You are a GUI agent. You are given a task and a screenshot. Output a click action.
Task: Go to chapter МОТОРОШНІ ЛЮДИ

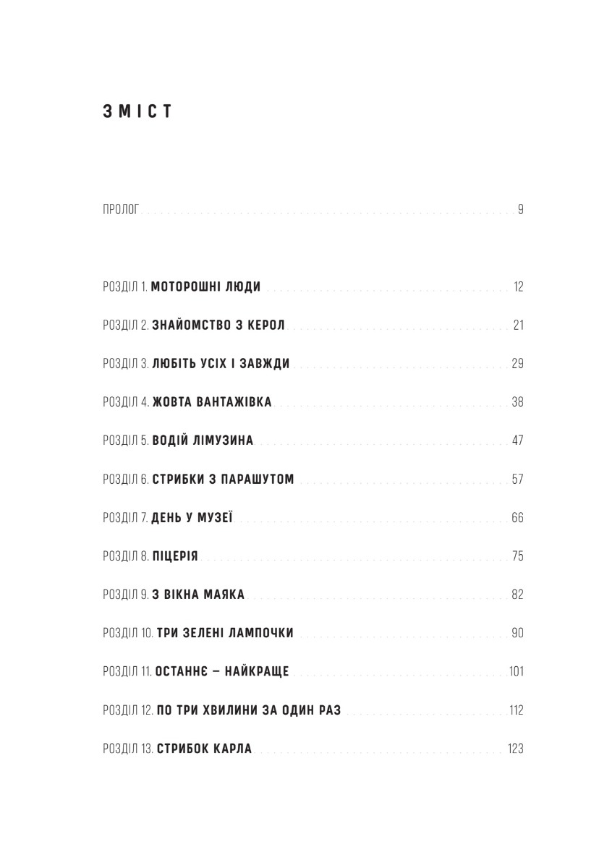click(x=313, y=286)
